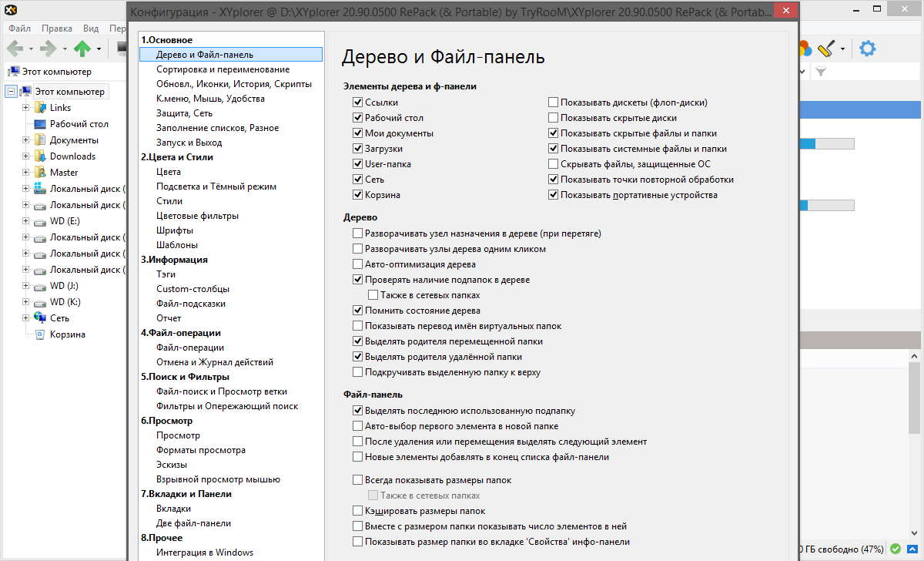
Task: Click the green Up arrow toolbar icon
Action: click(x=82, y=49)
